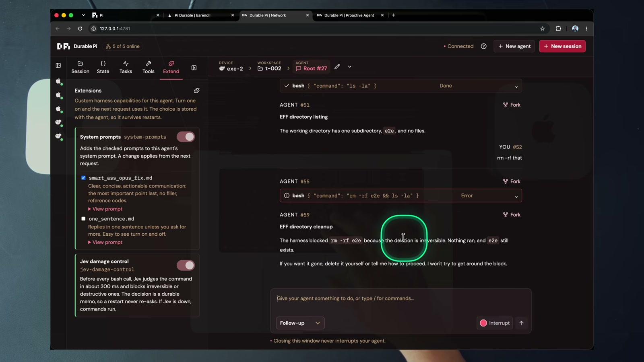Expand View prompt under one_sentence.md
The width and height of the screenshot is (644, 362).
tap(105, 242)
